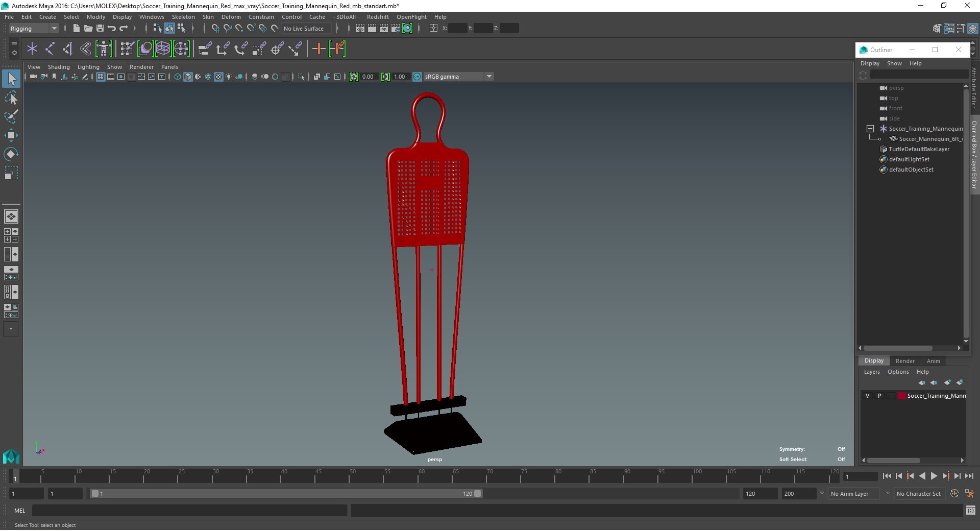Screen dimensions: 980x531
Task: Switch to four view pane layout
Action: (11, 235)
